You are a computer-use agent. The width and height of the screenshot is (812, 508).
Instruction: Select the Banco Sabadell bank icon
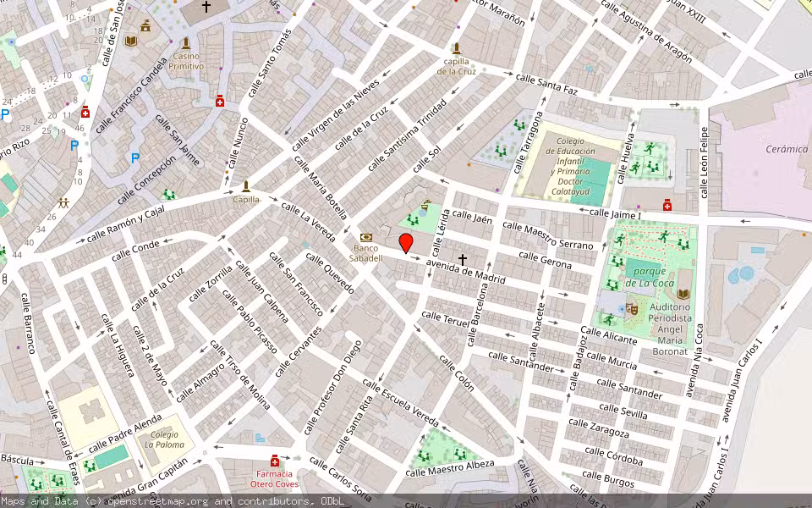click(x=365, y=237)
